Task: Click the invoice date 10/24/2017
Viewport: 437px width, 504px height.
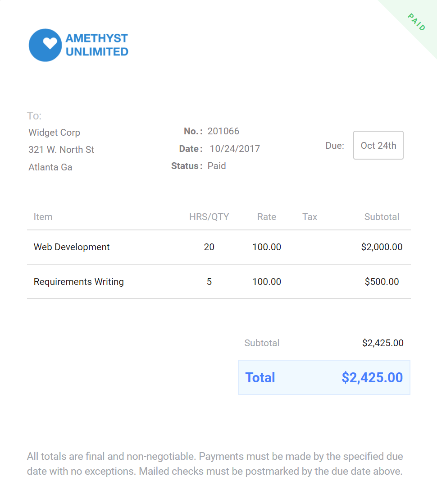Action: [235, 149]
